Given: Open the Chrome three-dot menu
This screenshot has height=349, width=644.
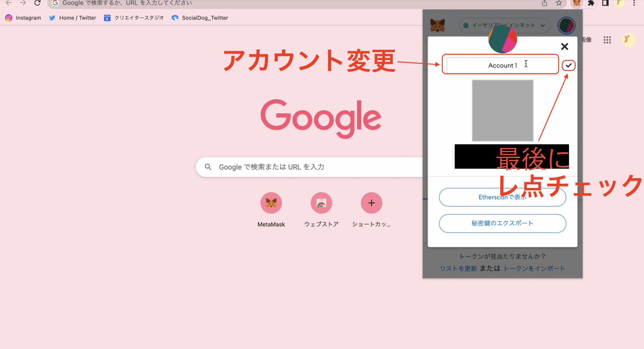Looking at the screenshot, I should (634, 3).
